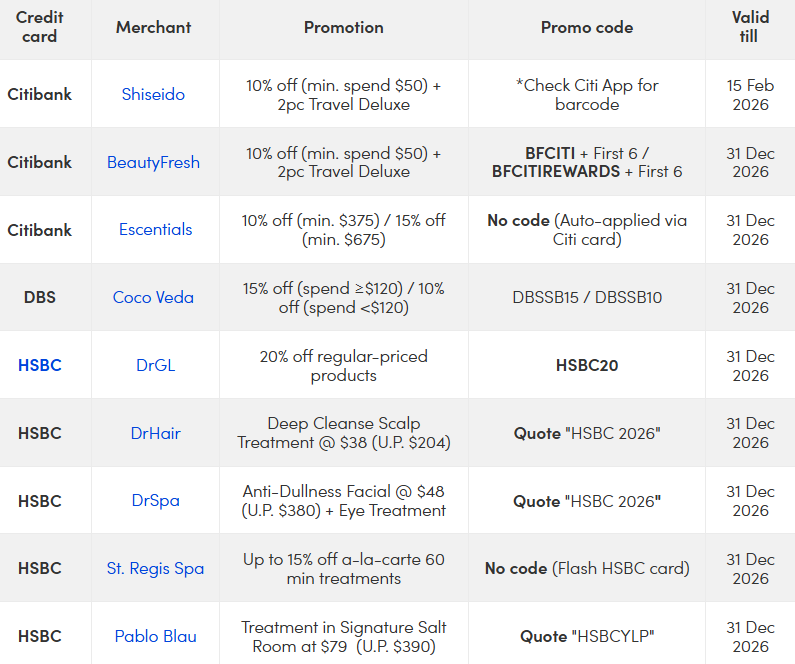
Task: Open the Shiseido merchant link
Action: pos(153,94)
